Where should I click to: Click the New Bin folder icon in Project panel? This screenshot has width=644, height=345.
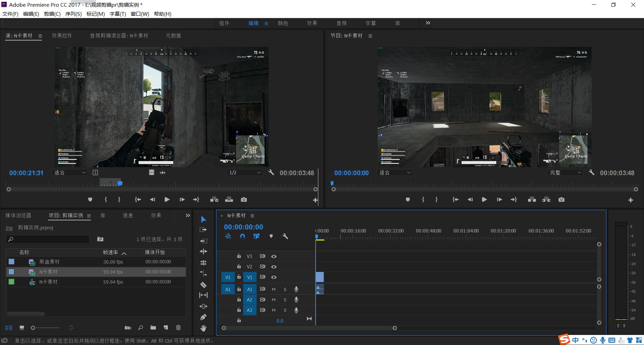(153, 328)
